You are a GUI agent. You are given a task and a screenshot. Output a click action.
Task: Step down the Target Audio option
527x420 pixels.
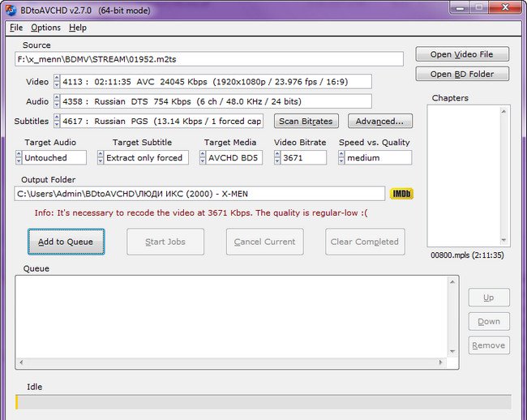(19, 161)
